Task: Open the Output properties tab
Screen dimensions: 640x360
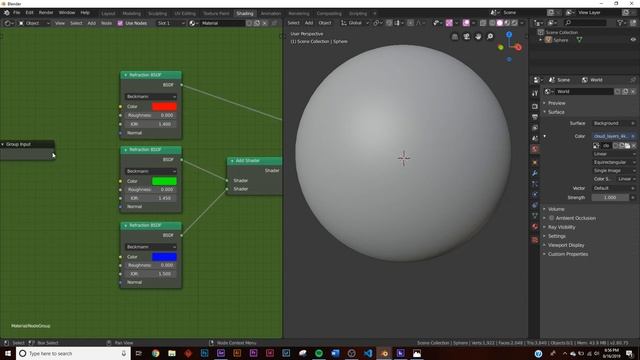Action: pos(535,117)
